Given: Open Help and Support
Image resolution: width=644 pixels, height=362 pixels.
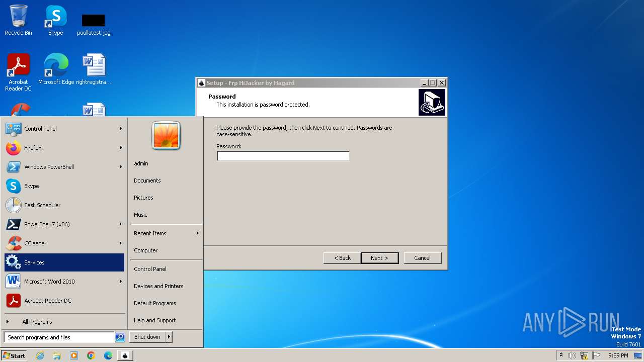Looking at the screenshot, I should [x=154, y=320].
